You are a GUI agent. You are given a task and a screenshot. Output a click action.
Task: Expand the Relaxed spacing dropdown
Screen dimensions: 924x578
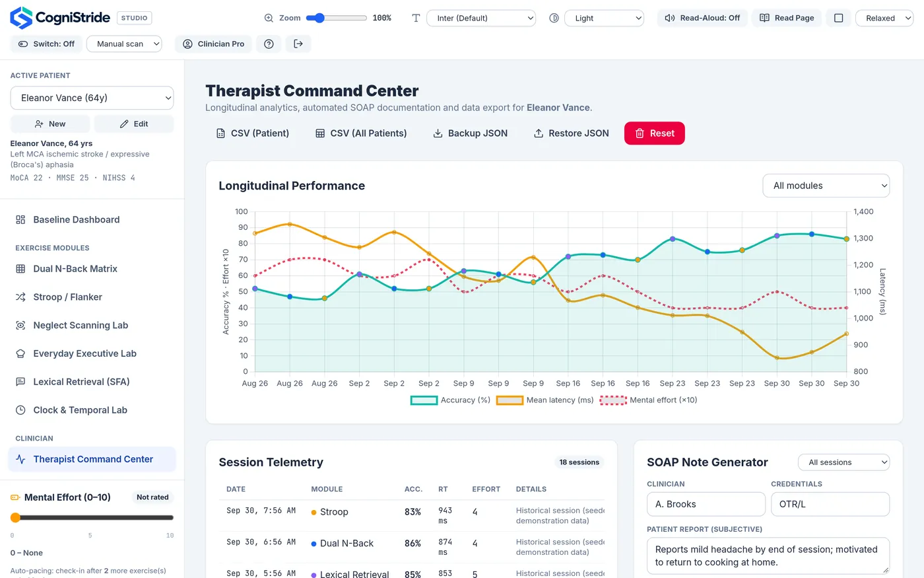click(x=884, y=18)
